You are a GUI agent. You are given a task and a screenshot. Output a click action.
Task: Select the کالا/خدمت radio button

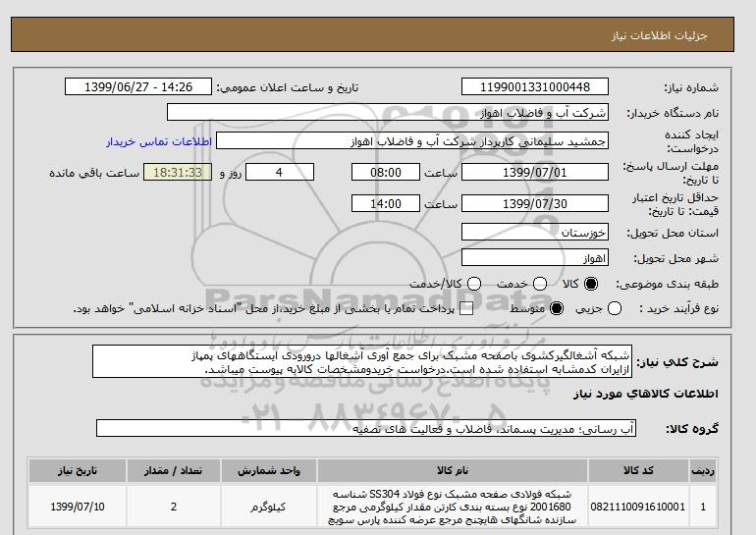click(x=474, y=284)
